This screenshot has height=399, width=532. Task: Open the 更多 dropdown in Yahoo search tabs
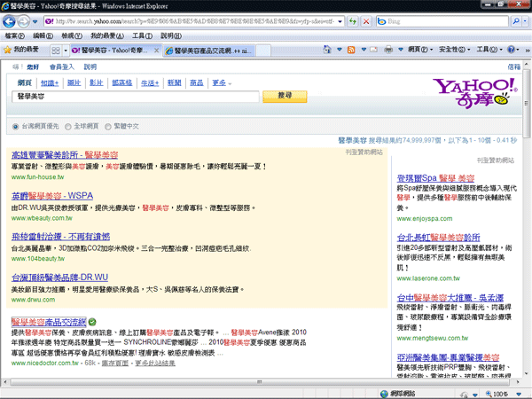222,82
